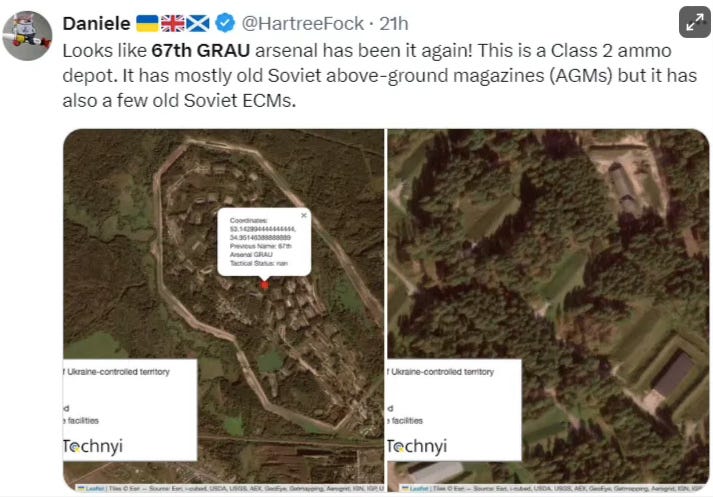Click the Technyi logo on right map

click(417, 446)
